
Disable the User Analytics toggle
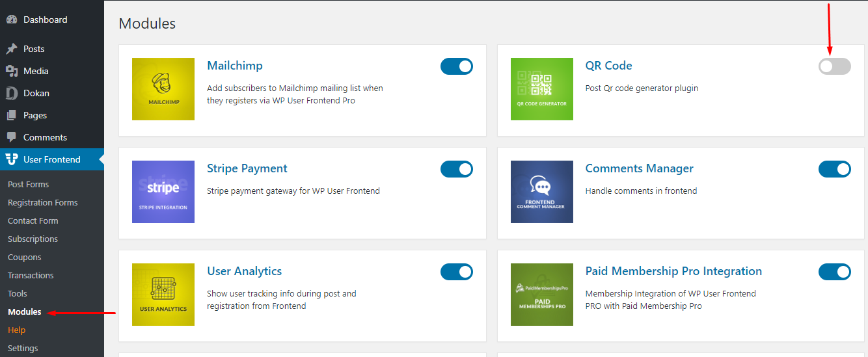pos(457,272)
